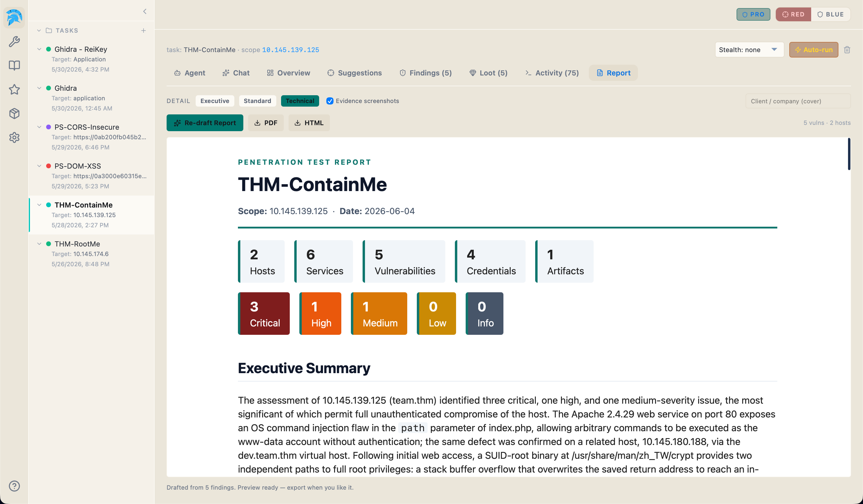The image size is (863, 504).
Task: Select Standard detail level
Action: point(257,101)
